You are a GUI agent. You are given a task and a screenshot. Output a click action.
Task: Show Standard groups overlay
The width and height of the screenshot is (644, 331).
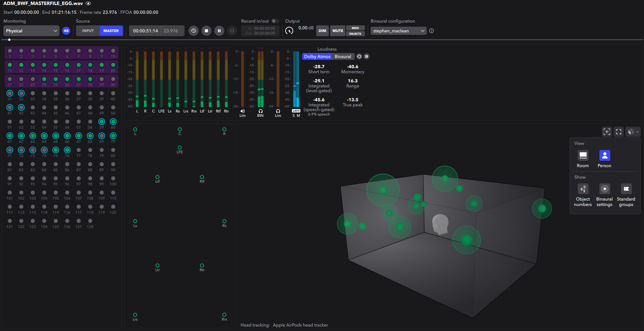[x=626, y=189]
